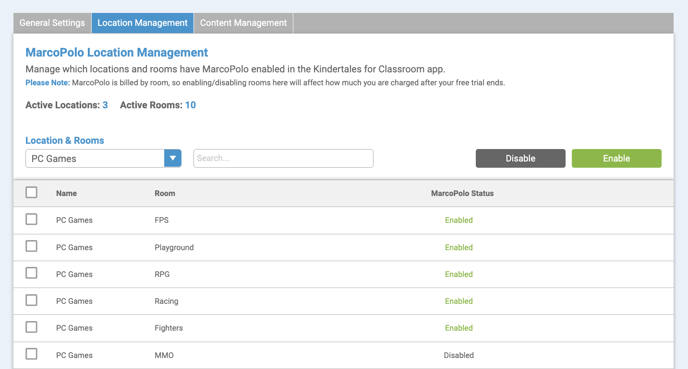The height and width of the screenshot is (369, 688).
Task: Click inside the Search field
Action: pyautogui.click(x=283, y=158)
